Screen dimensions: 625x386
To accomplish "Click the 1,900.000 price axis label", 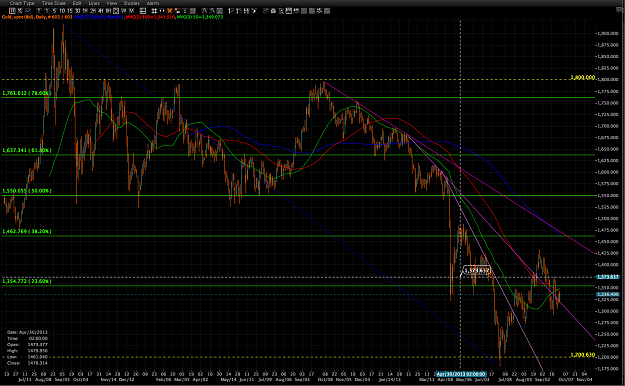I will tap(607, 33).
